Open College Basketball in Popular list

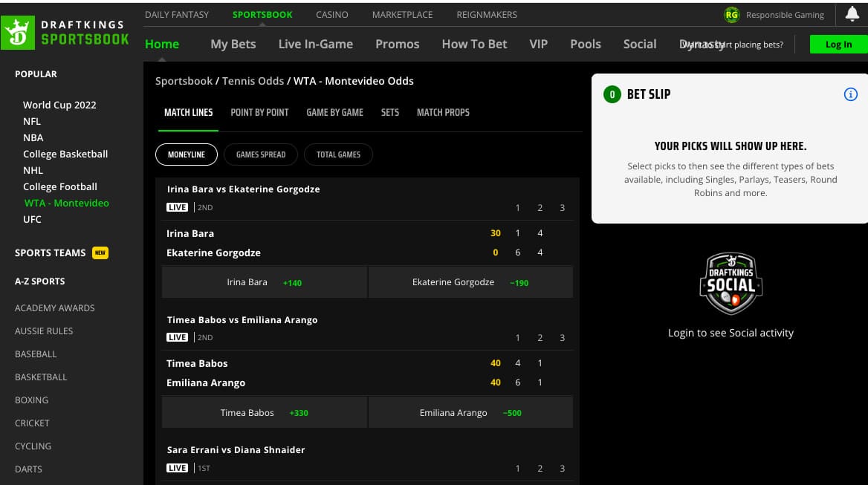tap(65, 154)
